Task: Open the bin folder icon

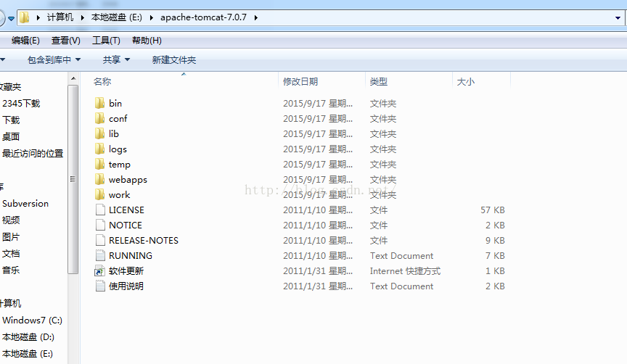Action: (x=100, y=103)
